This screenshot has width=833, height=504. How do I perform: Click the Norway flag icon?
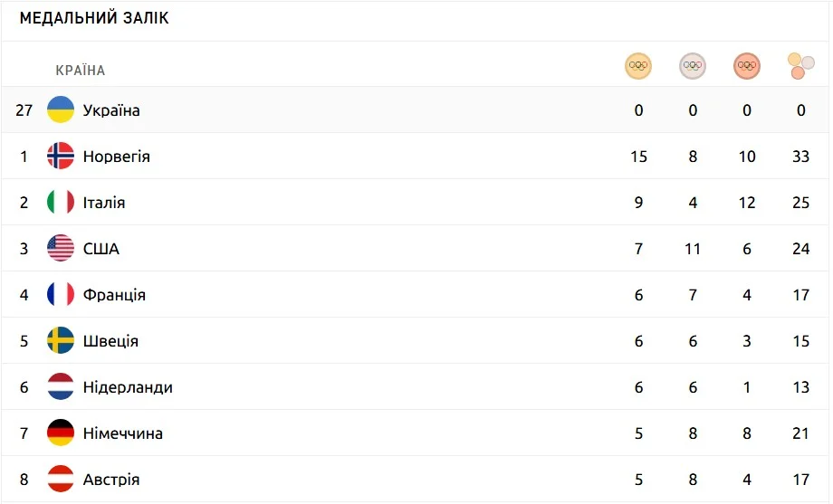click(x=61, y=157)
